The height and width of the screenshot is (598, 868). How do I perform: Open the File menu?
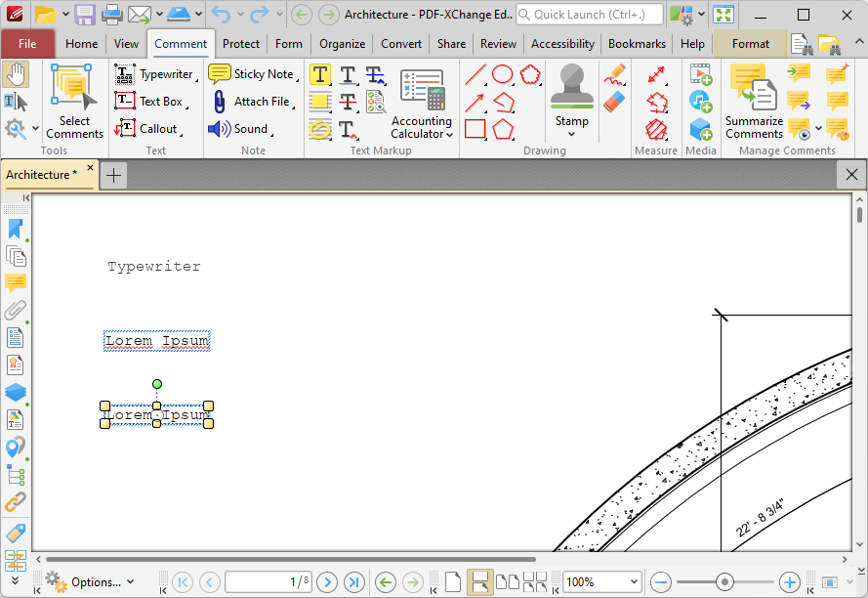click(27, 44)
